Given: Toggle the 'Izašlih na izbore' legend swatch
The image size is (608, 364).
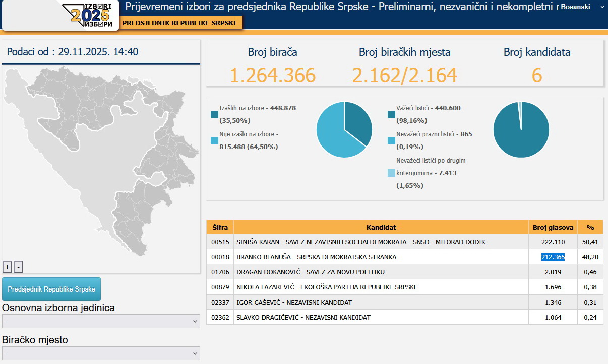Looking at the screenshot, I should coord(215,114).
